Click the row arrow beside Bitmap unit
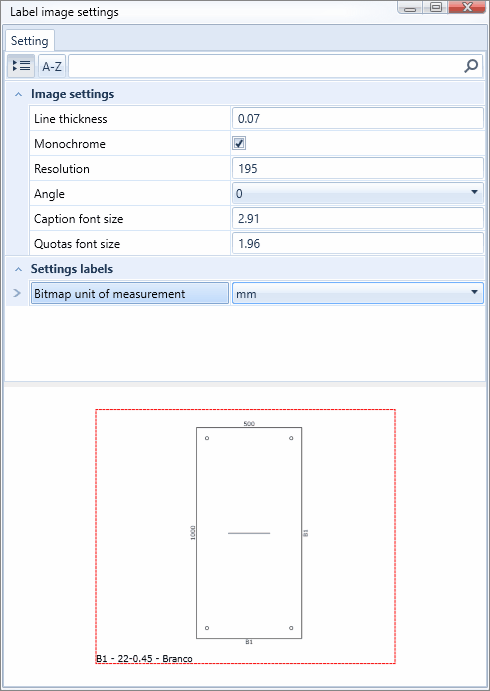 [x=17, y=293]
